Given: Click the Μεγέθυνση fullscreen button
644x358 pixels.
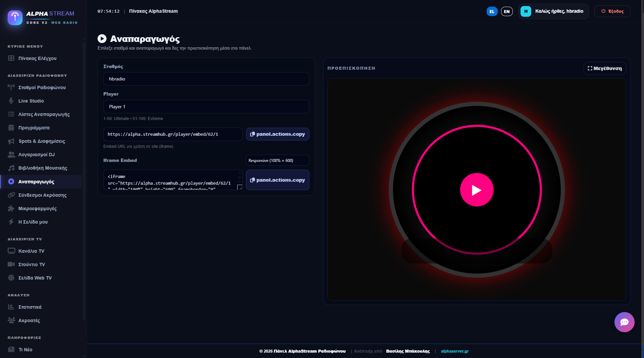Looking at the screenshot, I should pos(604,68).
